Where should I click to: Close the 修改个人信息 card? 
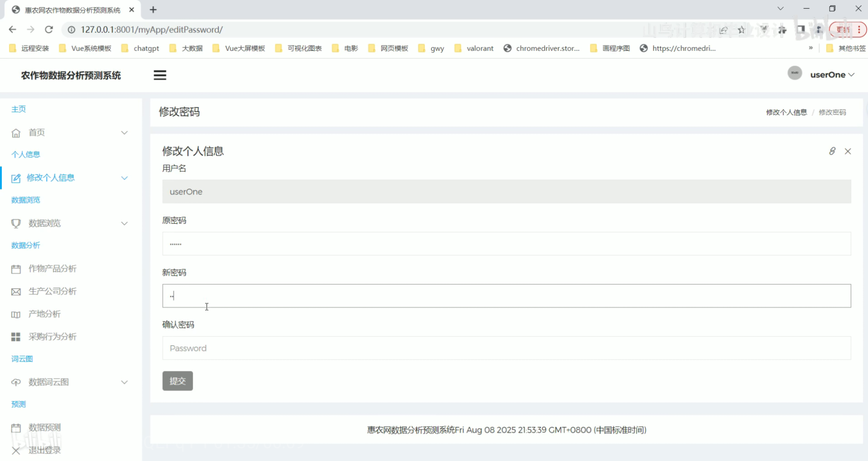coord(848,151)
